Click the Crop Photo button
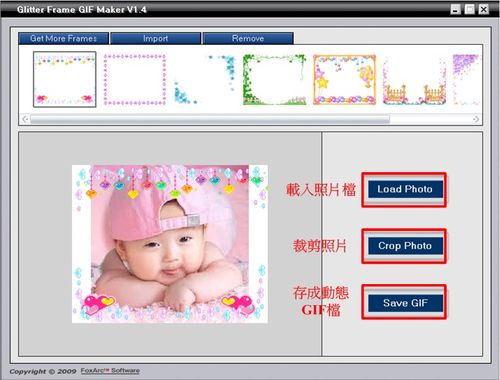 (405, 246)
